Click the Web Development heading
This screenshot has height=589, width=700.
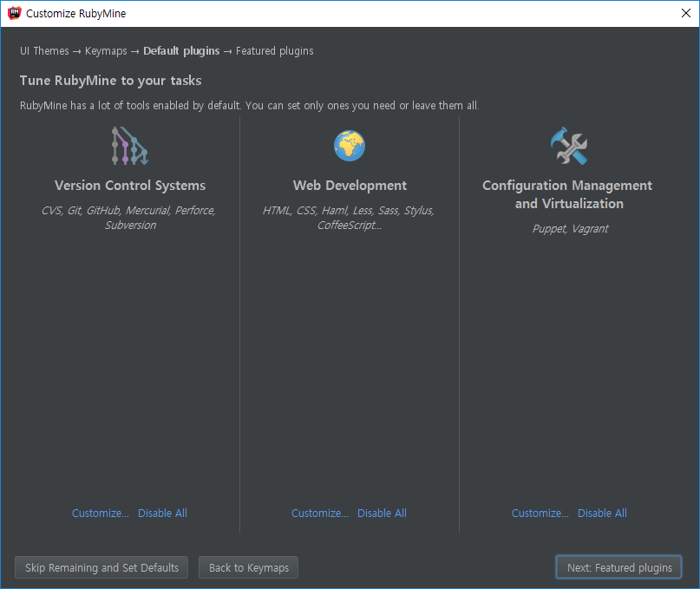tap(350, 186)
